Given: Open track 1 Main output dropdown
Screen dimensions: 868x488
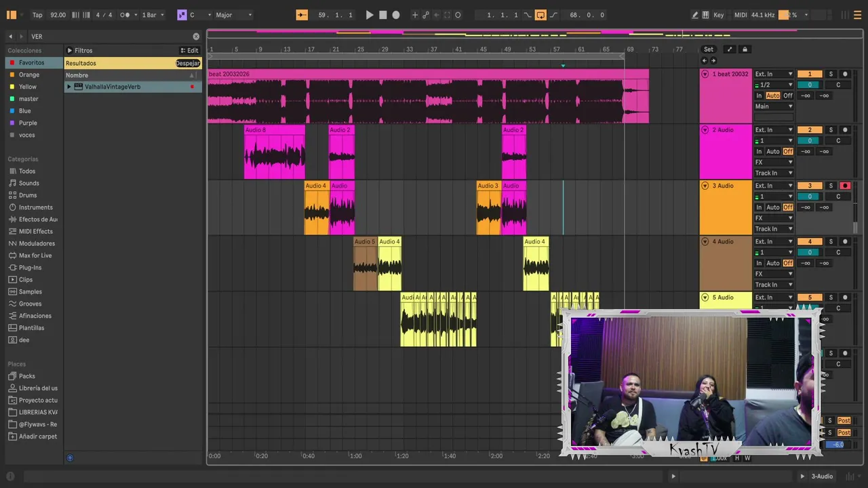Looking at the screenshot, I should tap(774, 106).
